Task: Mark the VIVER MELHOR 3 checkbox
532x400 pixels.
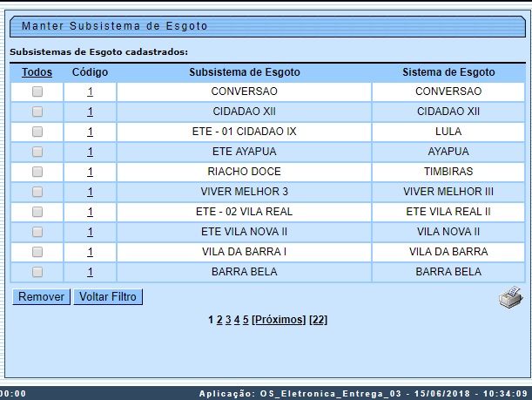Action: [37, 192]
